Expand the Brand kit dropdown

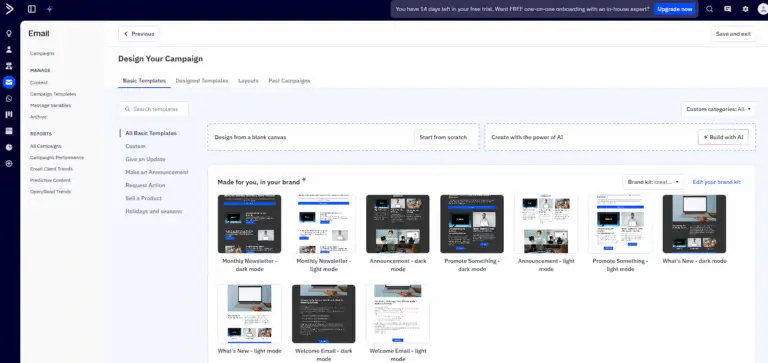653,182
